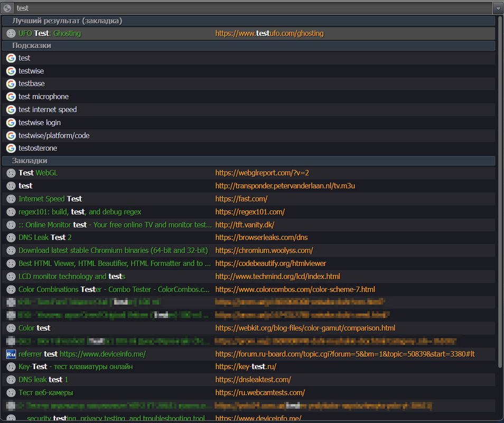This screenshot has width=504, height=423.
Task: Click the globe icon beside 'Test WebGL'
Action: [x=11, y=173]
